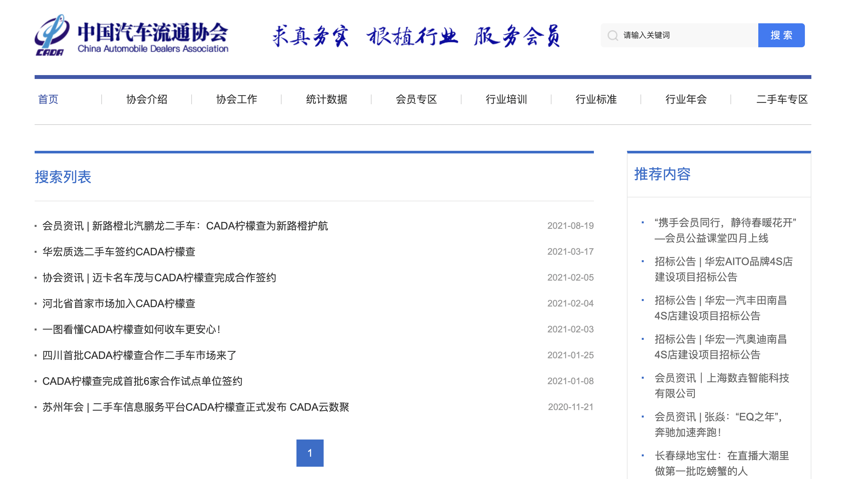The width and height of the screenshot is (868, 479).
Task: Click the 求真务实 根植行业 服务会员 slogan banner
Action: pyautogui.click(x=417, y=35)
